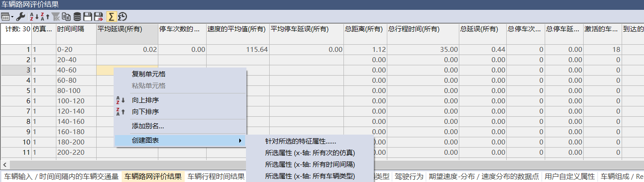
Task: Click the 0.44 total delay cell
Action: (483, 50)
